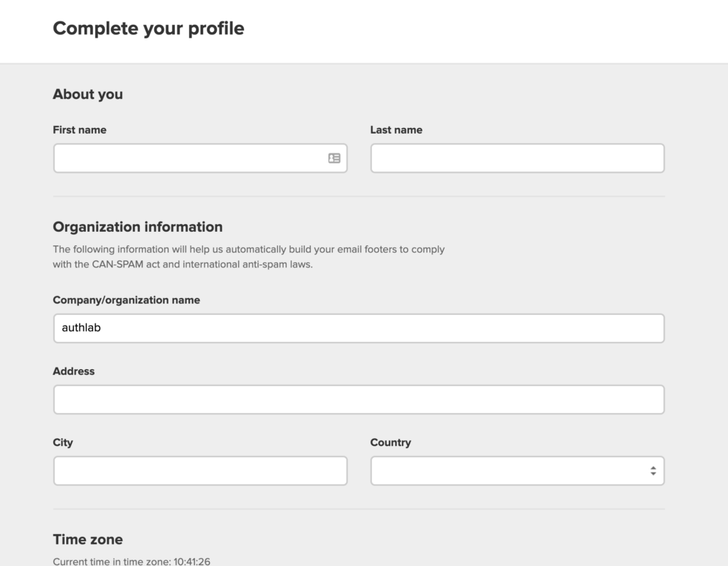Open the Country selection dropdown

517,470
